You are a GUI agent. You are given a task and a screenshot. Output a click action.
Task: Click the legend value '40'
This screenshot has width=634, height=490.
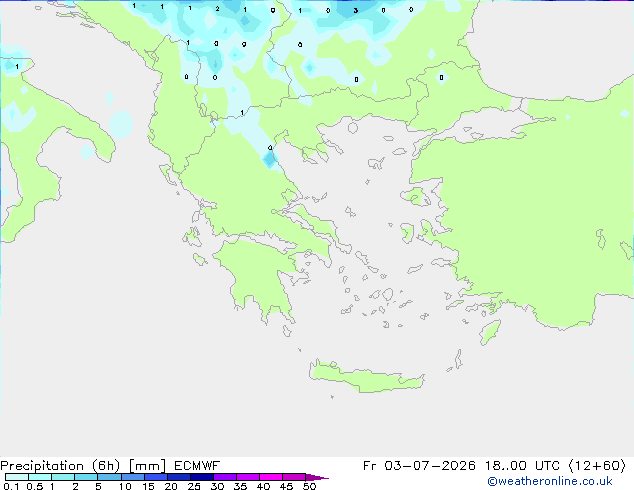263,486
